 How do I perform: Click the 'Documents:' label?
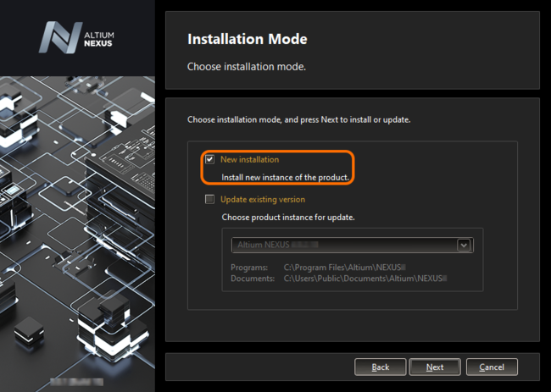click(253, 279)
